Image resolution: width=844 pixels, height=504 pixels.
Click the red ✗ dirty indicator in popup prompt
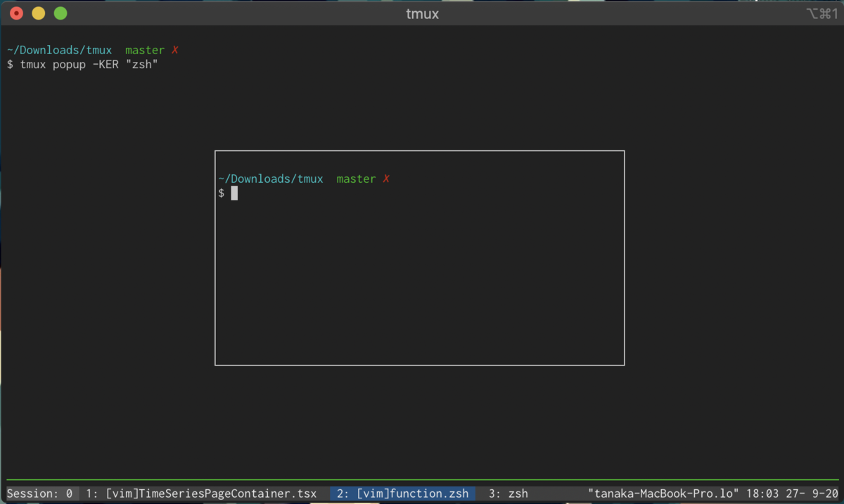pyautogui.click(x=385, y=179)
